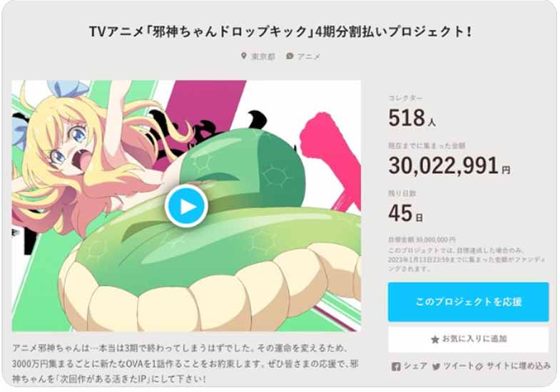Click the anime category tag icon
The width and height of the screenshot is (560, 392).
290,56
